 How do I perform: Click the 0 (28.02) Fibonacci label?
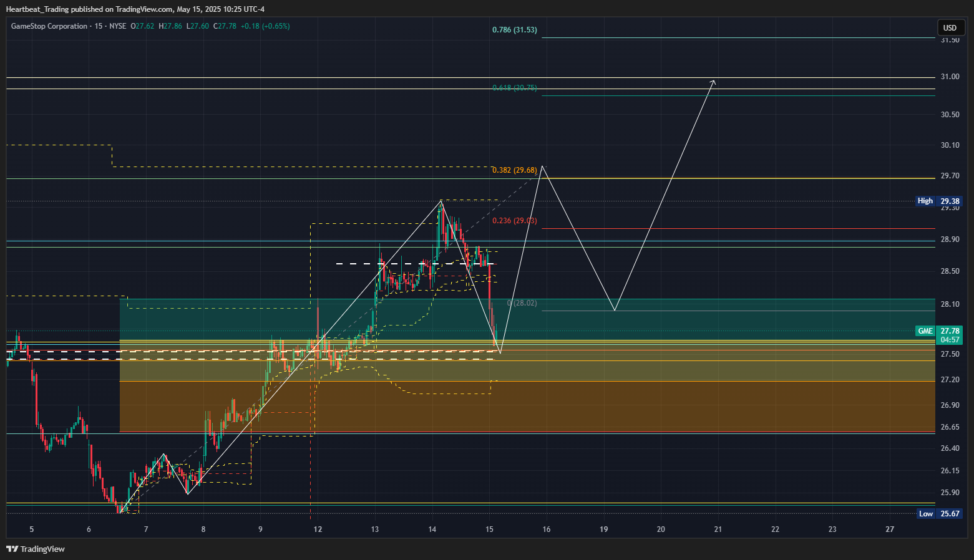click(x=522, y=303)
